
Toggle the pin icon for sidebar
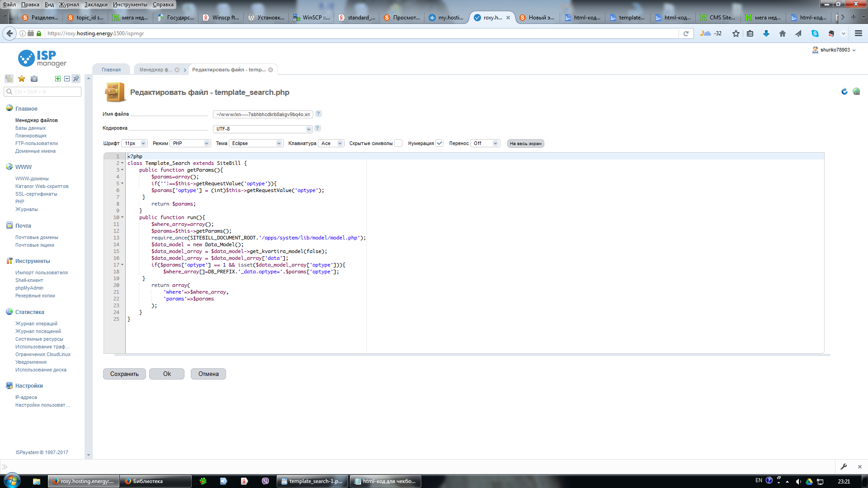click(76, 79)
